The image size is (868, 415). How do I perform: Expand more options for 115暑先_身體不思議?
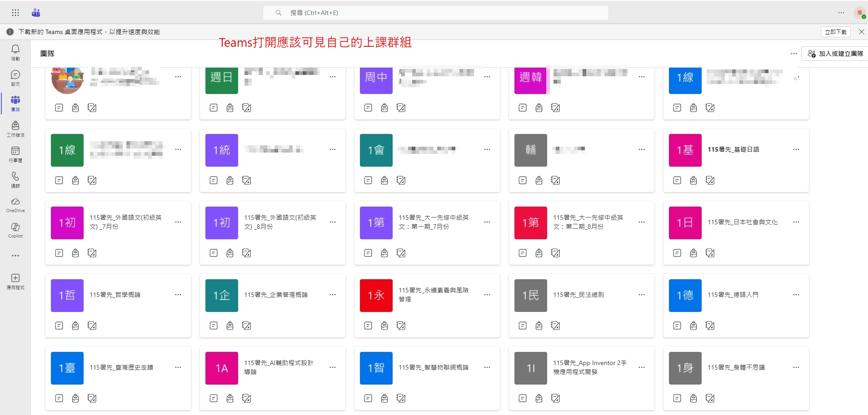pos(796,367)
